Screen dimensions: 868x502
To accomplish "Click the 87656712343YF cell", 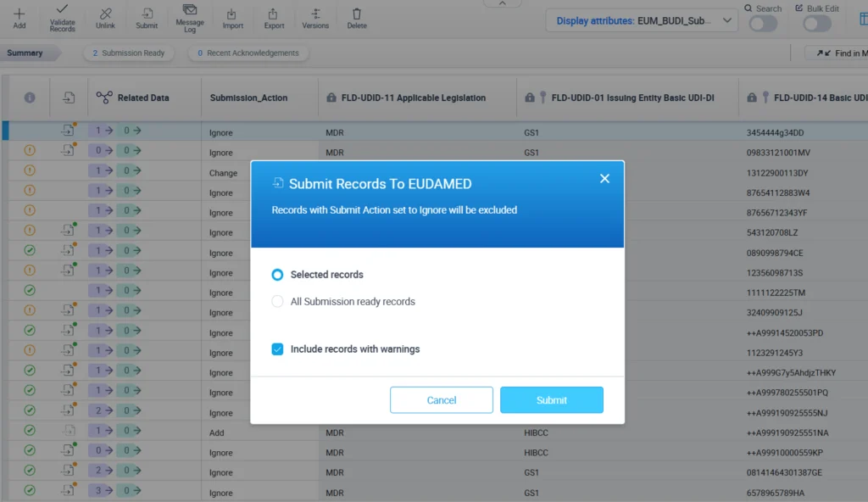I will click(x=776, y=213).
